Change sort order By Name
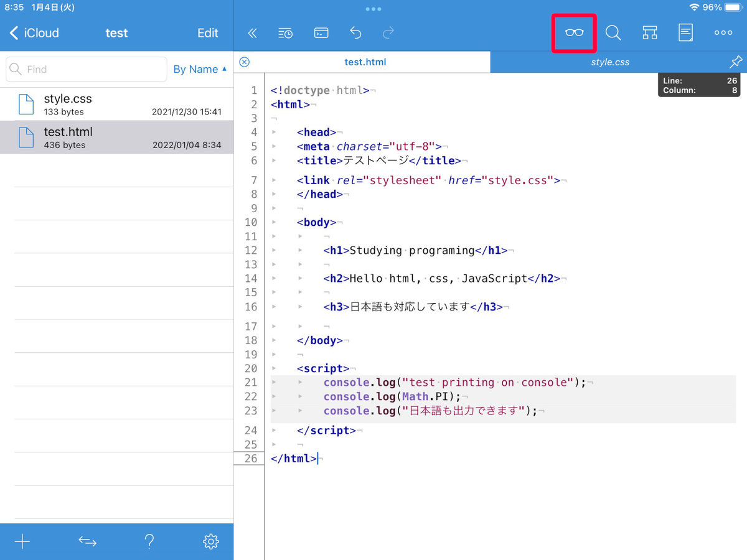This screenshot has width=747, height=560. [200, 69]
